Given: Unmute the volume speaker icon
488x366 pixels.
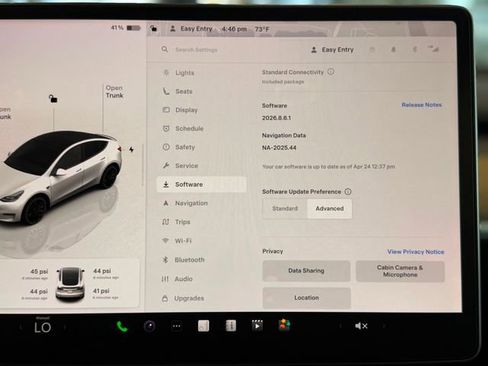Looking at the screenshot, I should click(361, 326).
